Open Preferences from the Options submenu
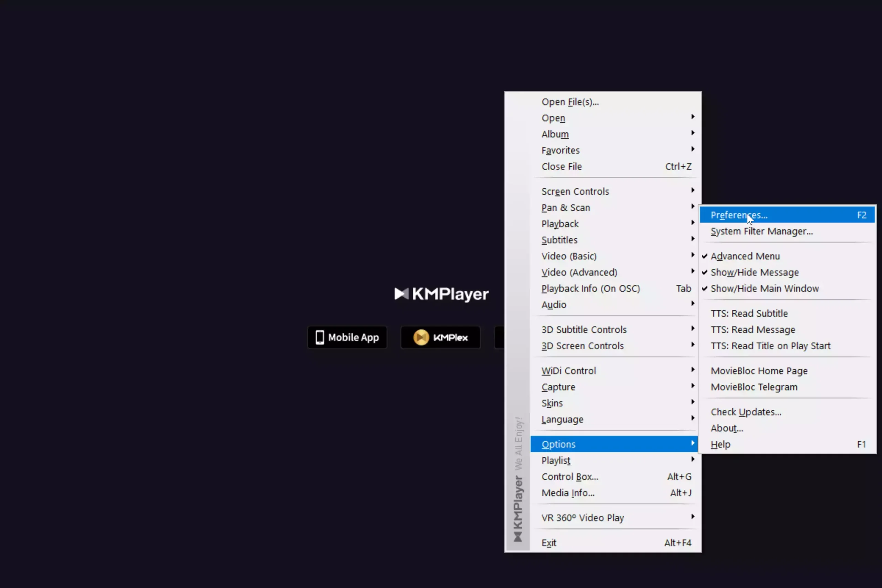The height and width of the screenshot is (588, 882). click(x=738, y=215)
